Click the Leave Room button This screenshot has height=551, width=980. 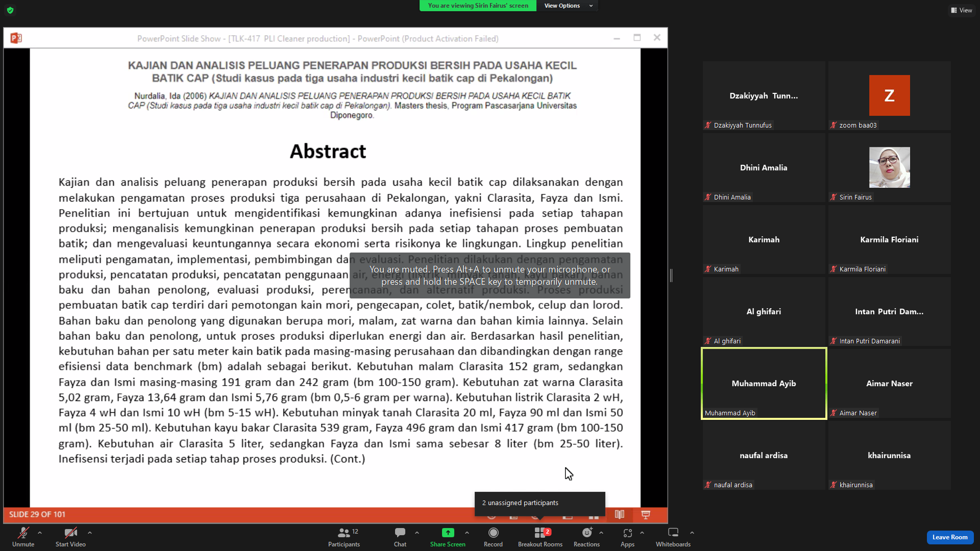(x=950, y=537)
